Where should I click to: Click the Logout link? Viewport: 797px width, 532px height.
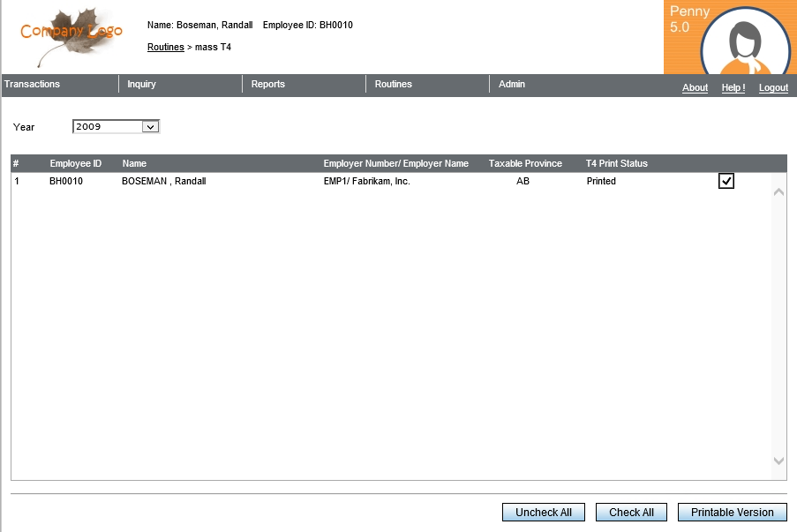(773, 88)
